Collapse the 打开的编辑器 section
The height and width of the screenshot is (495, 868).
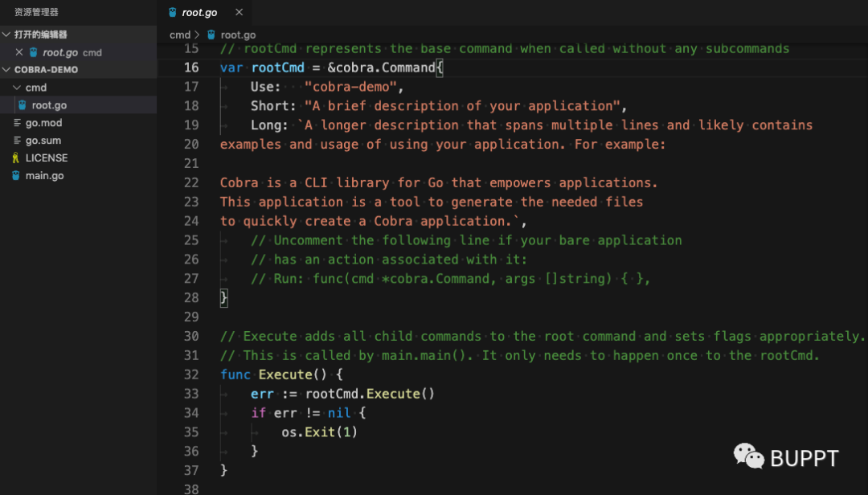pyautogui.click(x=6, y=35)
